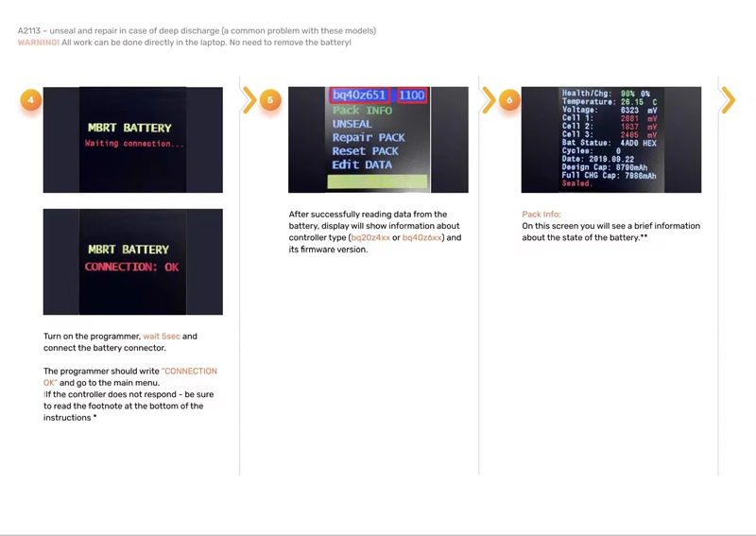The width and height of the screenshot is (756, 536).
Task: Click the 'Cell 2: 1837 mV' line
Action: click(610, 127)
